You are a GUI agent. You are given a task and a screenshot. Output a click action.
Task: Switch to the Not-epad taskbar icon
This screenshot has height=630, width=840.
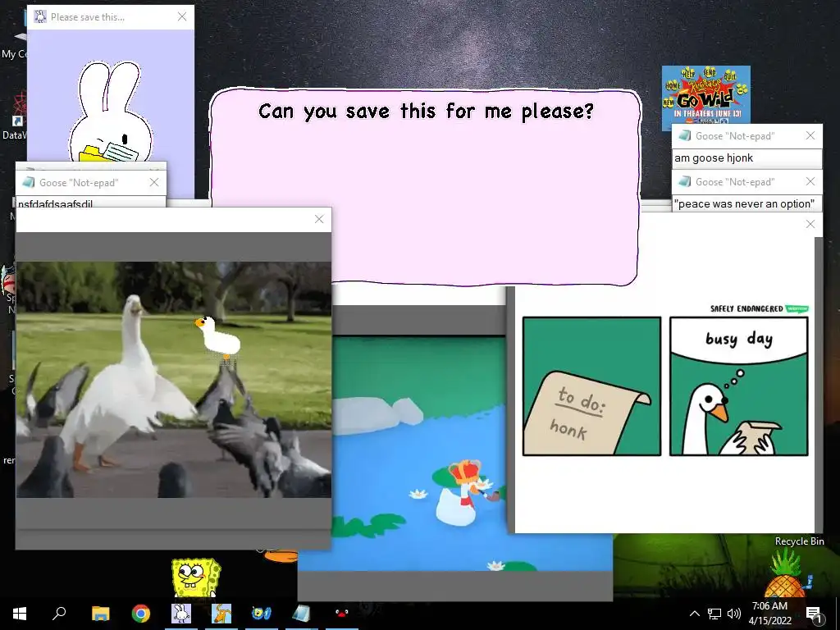pyautogui.click(x=302, y=613)
